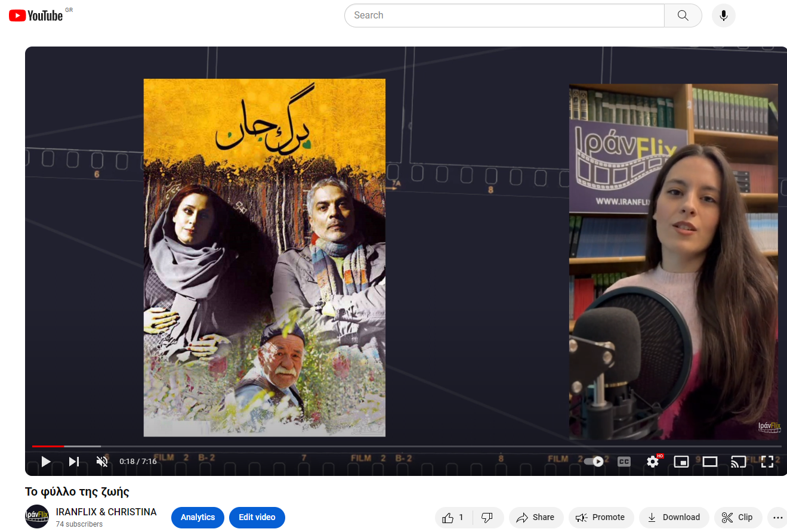
Task: Open the IRANFLIX & CHRISTINA channel avatar
Action: [37, 516]
